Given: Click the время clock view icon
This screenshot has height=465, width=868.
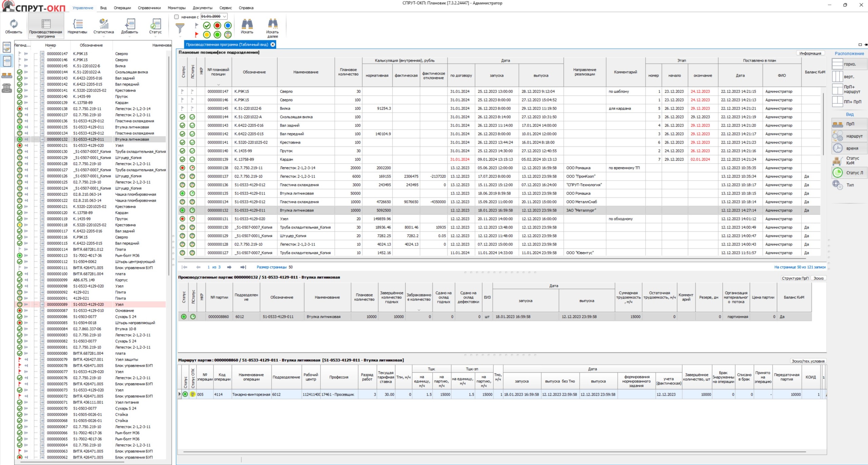Looking at the screenshot, I should click(837, 148).
